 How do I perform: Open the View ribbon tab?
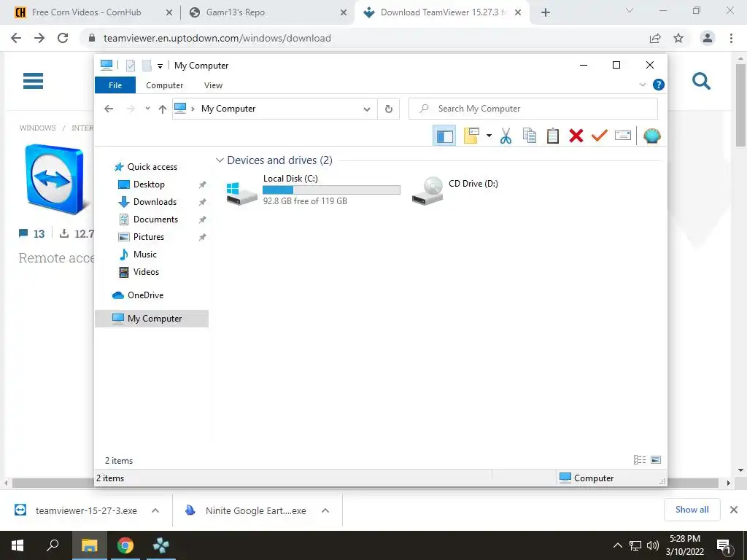[x=213, y=85]
